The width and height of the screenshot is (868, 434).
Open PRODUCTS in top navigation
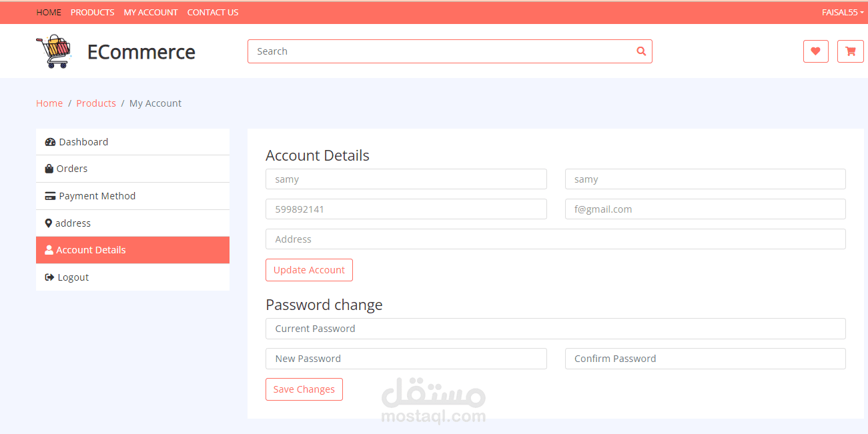pos(92,12)
